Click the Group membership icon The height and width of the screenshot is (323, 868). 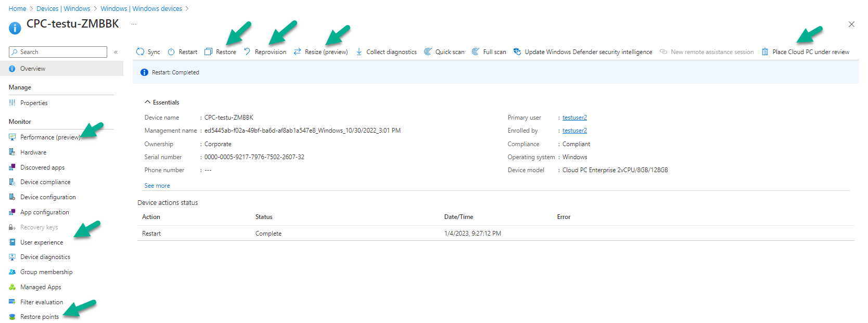pyautogui.click(x=12, y=272)
